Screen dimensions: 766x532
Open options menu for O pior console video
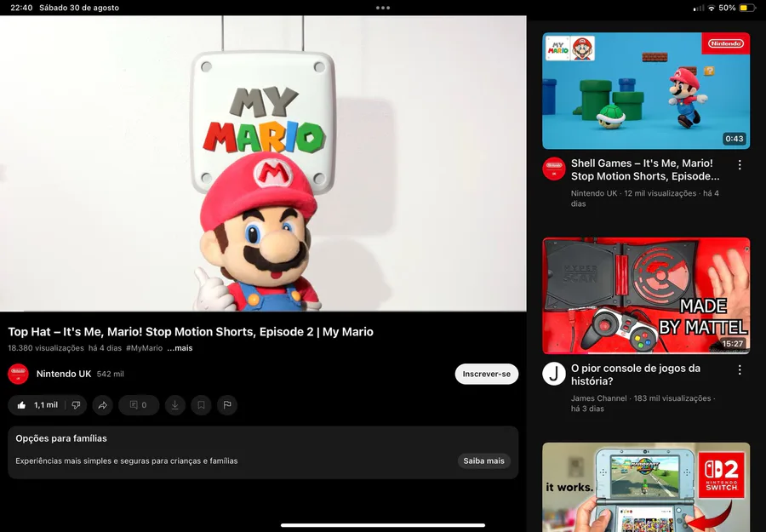740,369
